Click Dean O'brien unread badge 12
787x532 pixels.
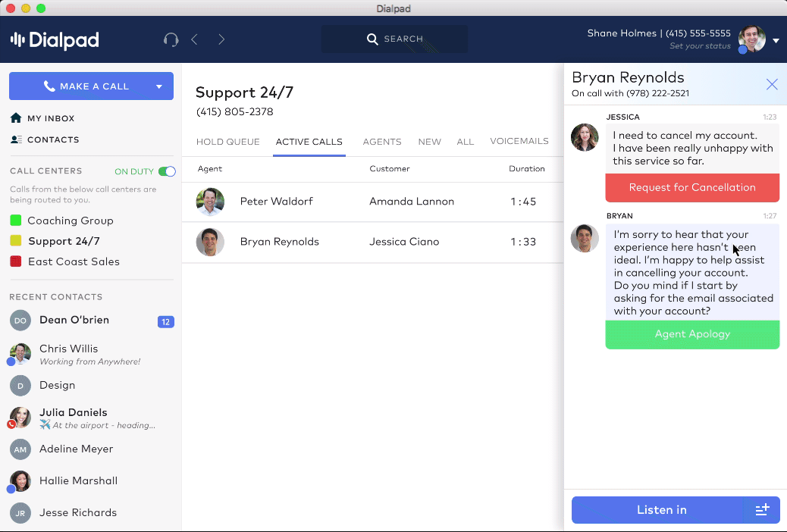(165, 322)
